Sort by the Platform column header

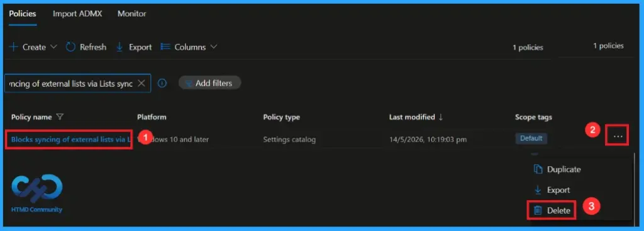(152, 117)
